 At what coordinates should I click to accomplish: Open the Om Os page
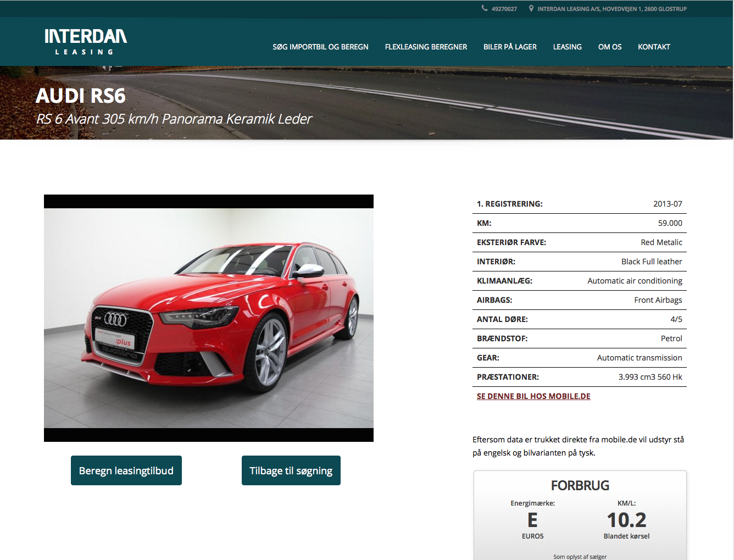click(x=610, y=47)
